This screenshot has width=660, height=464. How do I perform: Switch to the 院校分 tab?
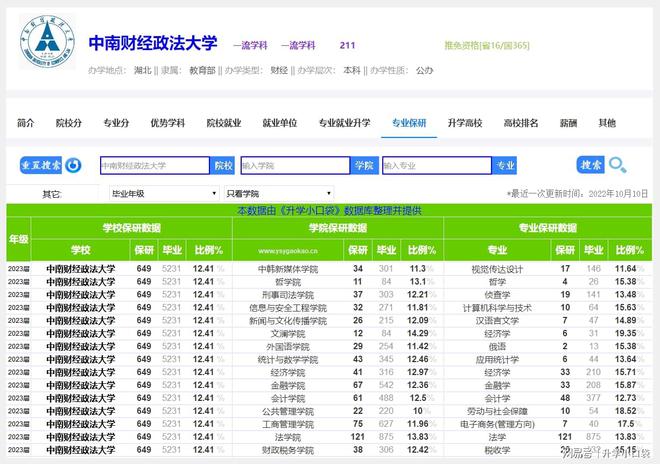click(69, 123)
